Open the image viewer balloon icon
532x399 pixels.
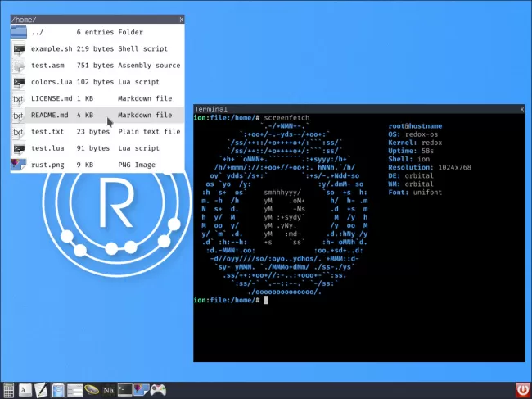coord(142,390)
